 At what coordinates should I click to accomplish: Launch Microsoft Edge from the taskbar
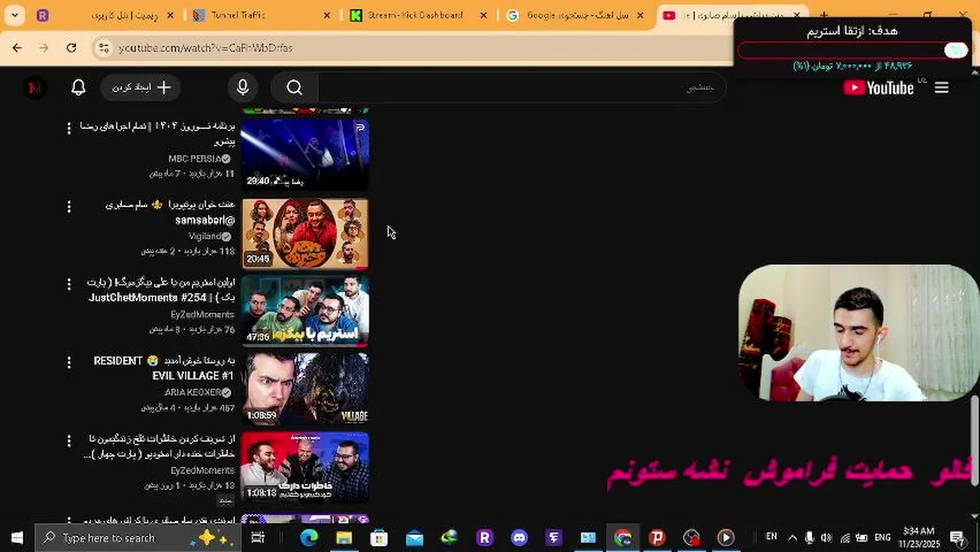click(x=309, y=538)
